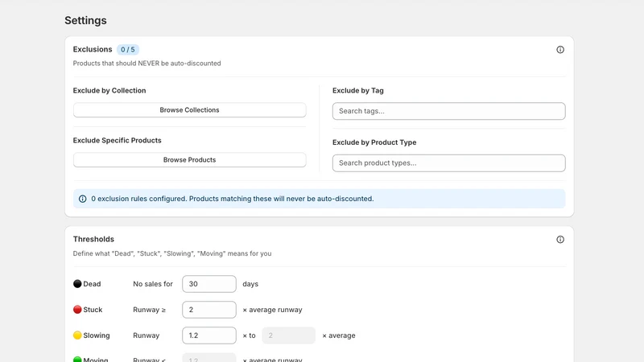Click 'Exclude by Product Type' label
This screenshot has height=362, width=644.
[x=374, y=142]
